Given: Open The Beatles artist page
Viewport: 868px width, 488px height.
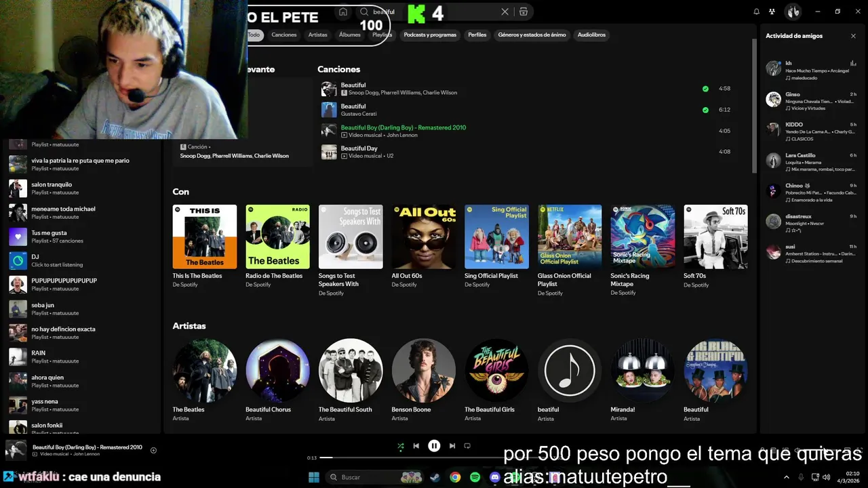Looking at the screenshot, I should [x=205, y=381].
